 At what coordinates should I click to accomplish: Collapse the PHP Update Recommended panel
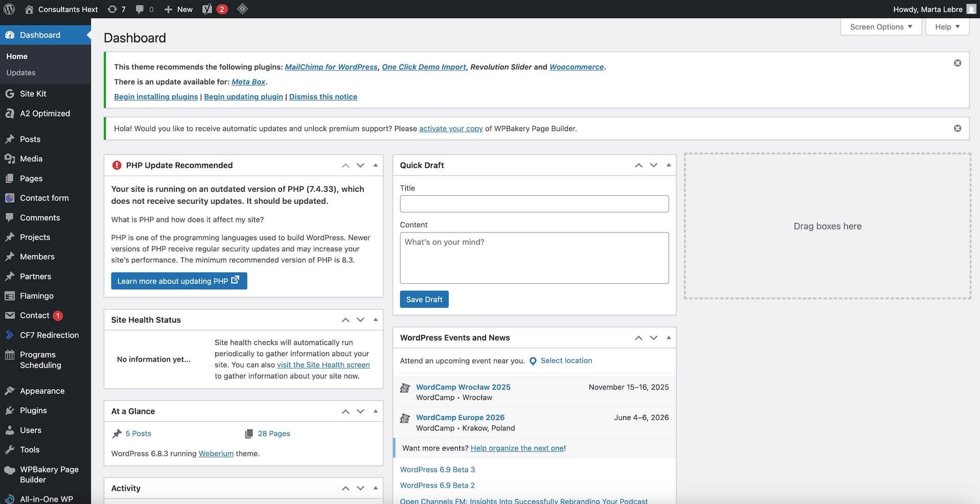pyautogui.click(x=376, y=165)
